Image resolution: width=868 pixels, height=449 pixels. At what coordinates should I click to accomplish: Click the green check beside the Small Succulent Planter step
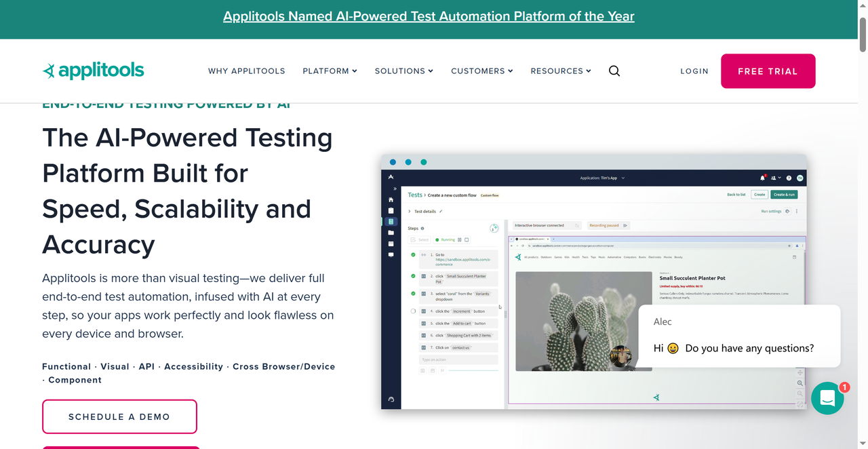point(413,276)
